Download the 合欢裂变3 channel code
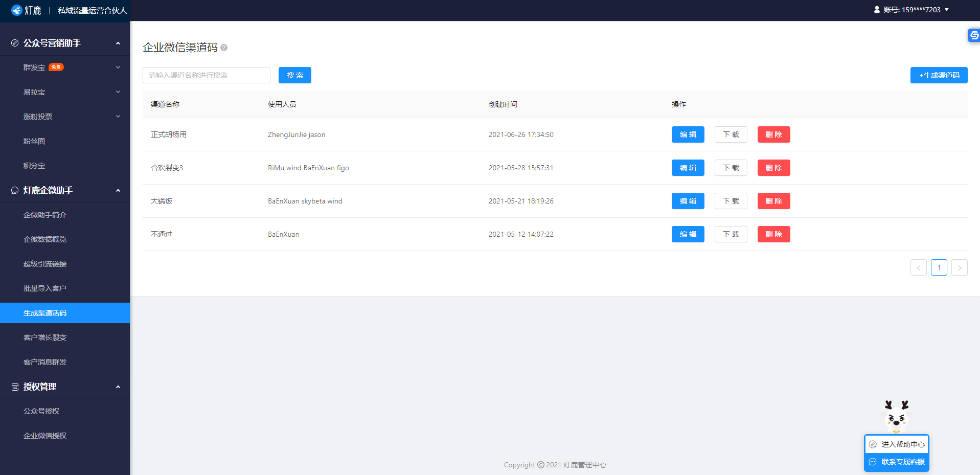This screenshot has height=475, width=980. coord(731,168)
